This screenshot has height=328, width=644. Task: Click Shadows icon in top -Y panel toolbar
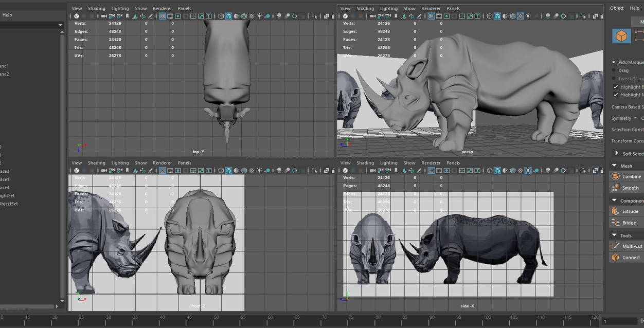click(267, 16)
